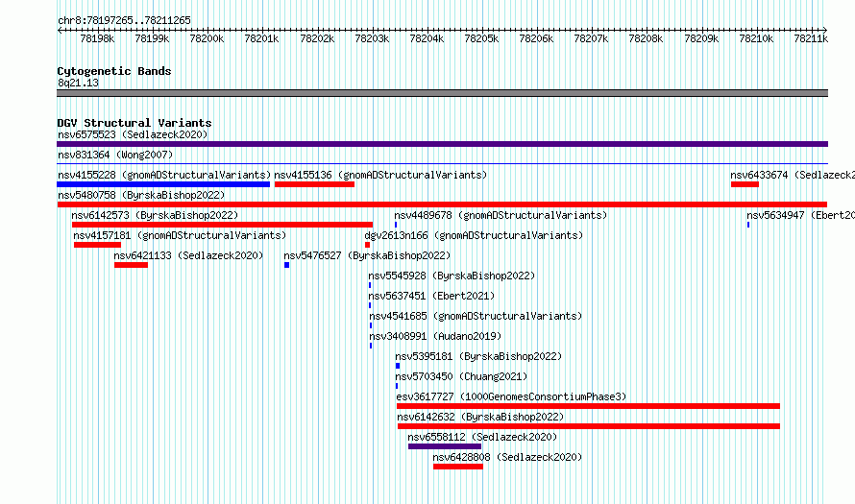Open the nsv6433674 variant label
This screenshot has height=504, width=855.
point(793,175)
